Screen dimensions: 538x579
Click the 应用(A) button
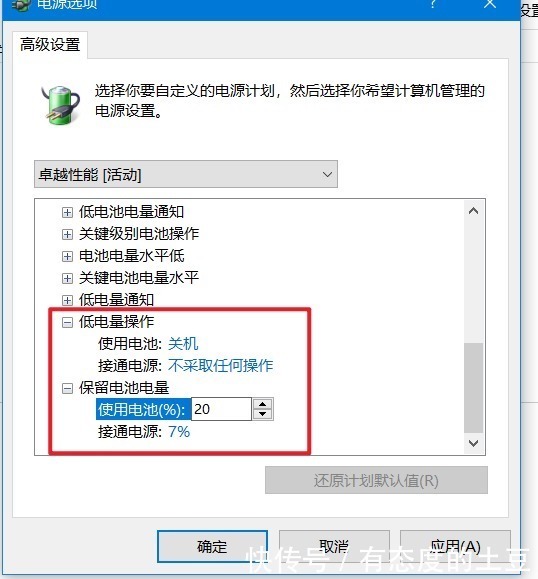click(x=455, y=547)
